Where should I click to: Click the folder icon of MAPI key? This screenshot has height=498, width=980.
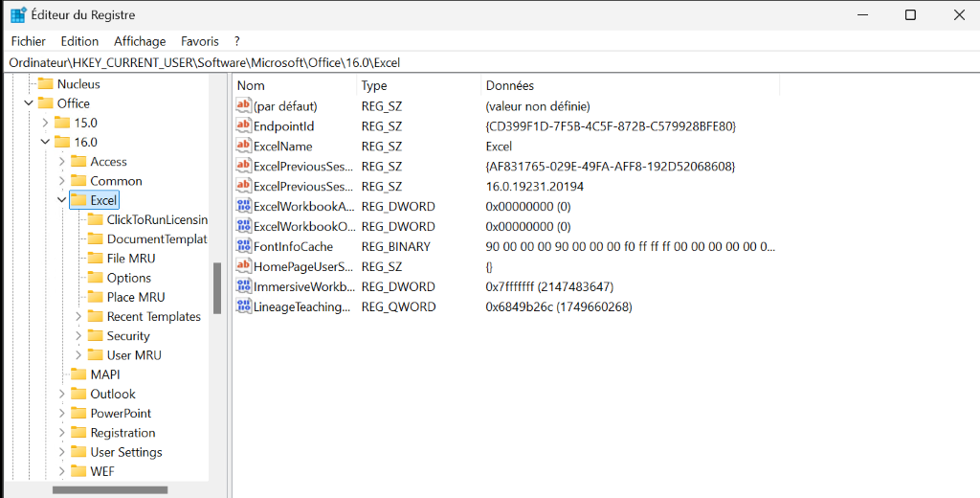pos(78,374)
